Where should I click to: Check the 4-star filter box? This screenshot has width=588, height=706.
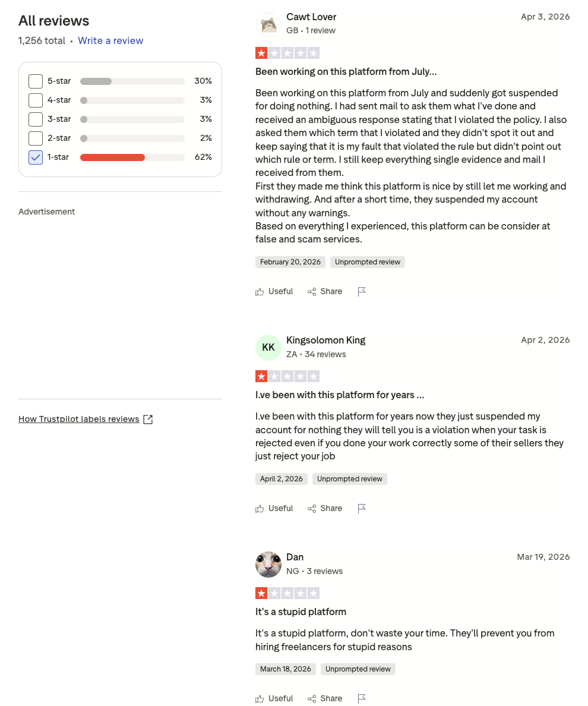pyautogui.click(x=36, y=100)
